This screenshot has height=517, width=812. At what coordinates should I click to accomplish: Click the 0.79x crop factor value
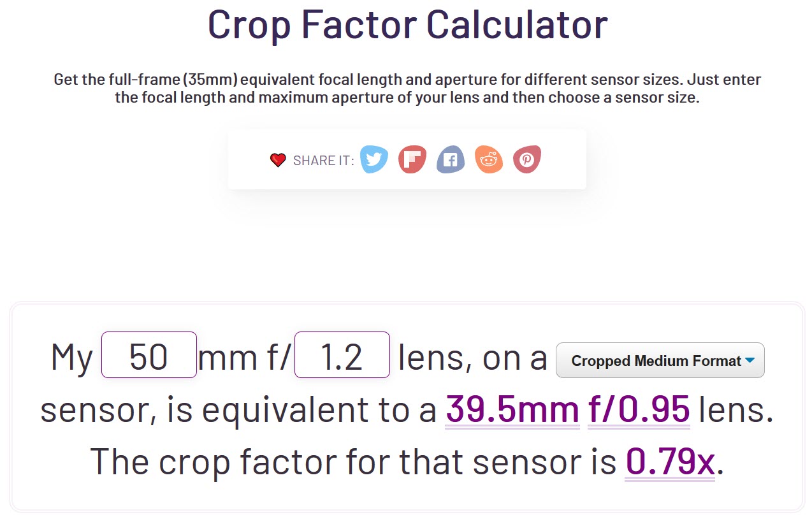(x=671, y=461)
